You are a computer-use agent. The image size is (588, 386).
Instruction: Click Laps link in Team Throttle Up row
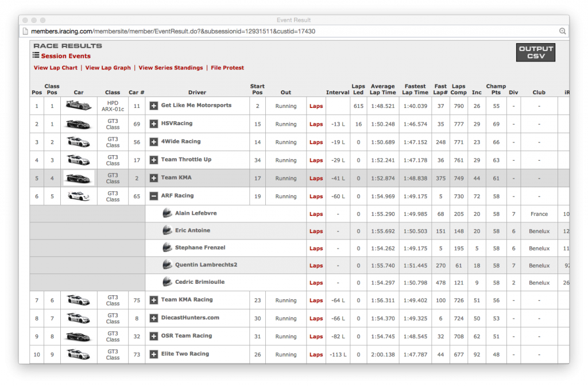click(316, 160)
